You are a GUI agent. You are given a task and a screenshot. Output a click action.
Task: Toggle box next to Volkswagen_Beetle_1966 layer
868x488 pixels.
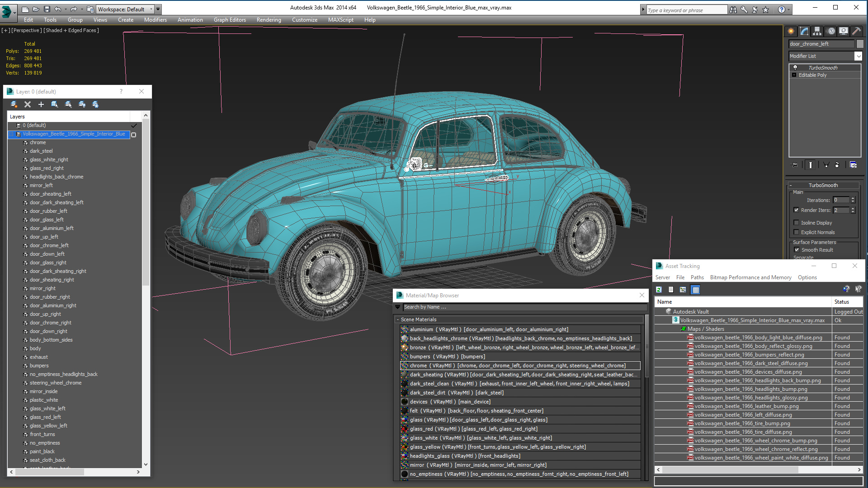[x=133, y=135]
